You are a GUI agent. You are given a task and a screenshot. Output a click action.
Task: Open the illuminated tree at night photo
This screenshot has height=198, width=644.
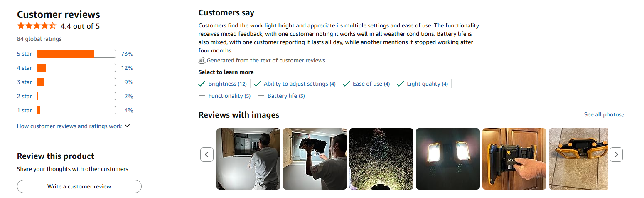tap(381, 158)
